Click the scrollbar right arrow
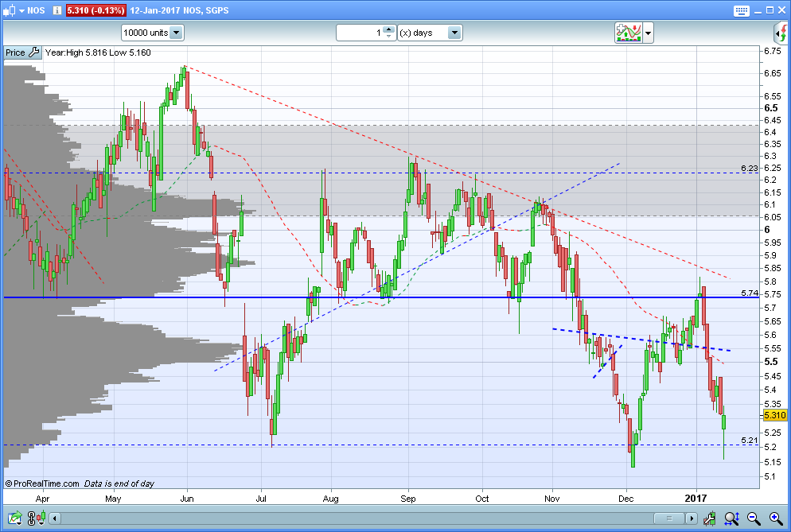791x532 pixels. tap(692, 518)
